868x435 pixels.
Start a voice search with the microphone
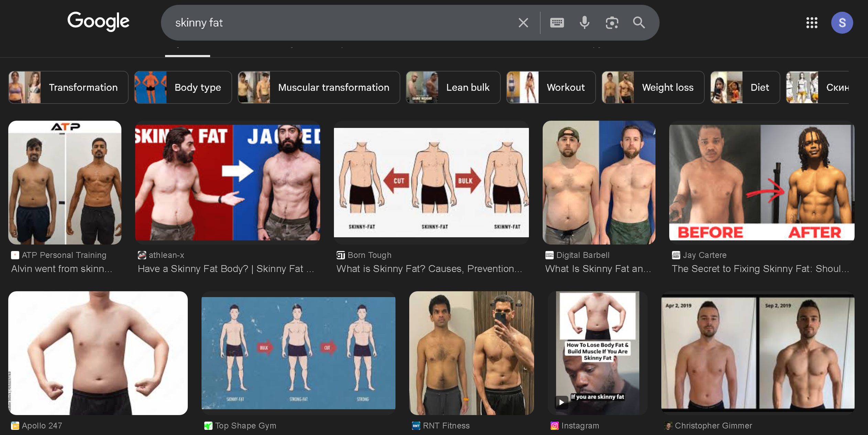584,23
